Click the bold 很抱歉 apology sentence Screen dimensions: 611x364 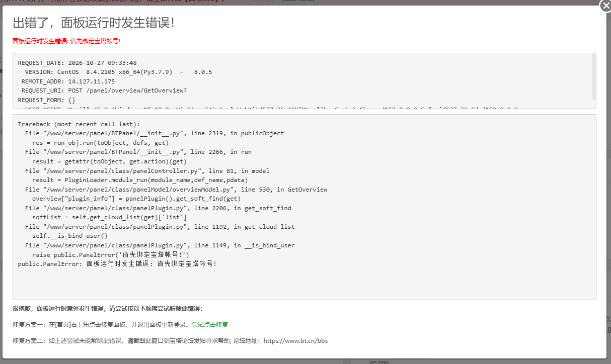click(x=108, y=308)
